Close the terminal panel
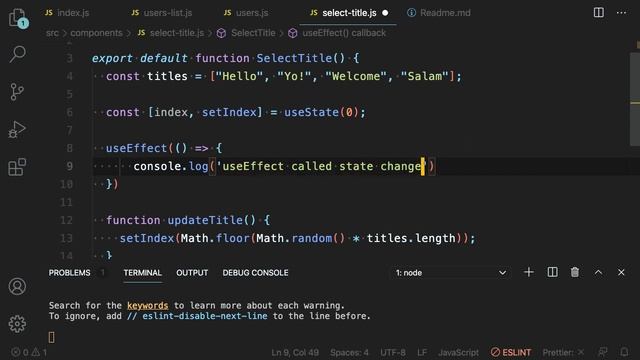The height and width of the screenshot is (360, 640). tap(621, 272)
